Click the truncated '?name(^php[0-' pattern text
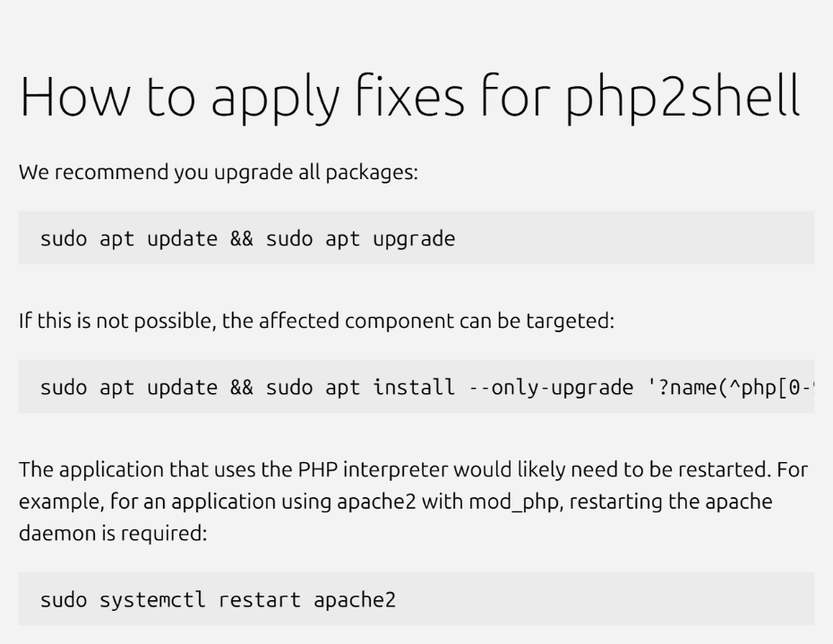Screen dimensions: 833x644 [x=731, y=388]
